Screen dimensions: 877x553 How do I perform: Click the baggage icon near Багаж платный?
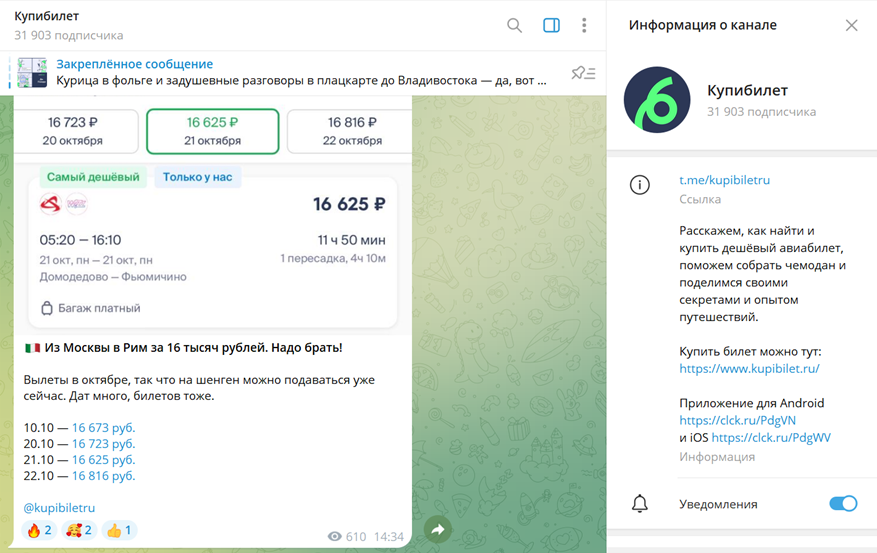click(x=47, y=308)
